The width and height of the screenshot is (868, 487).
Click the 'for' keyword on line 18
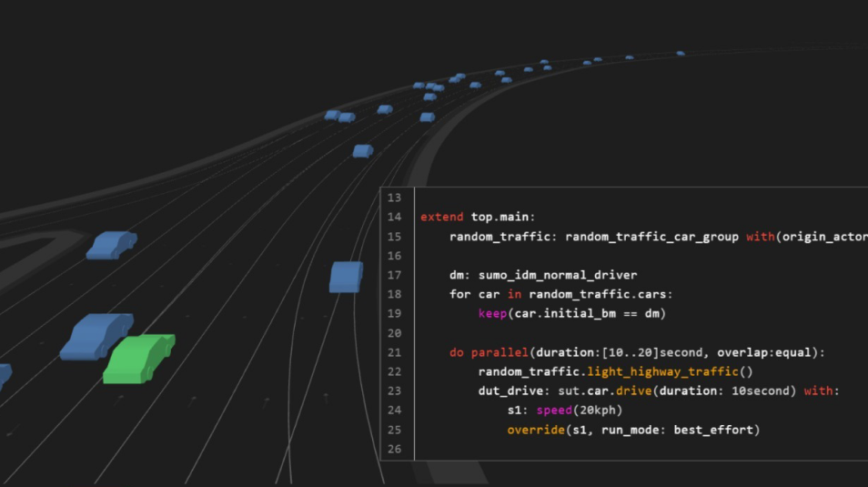pos(459,294)
